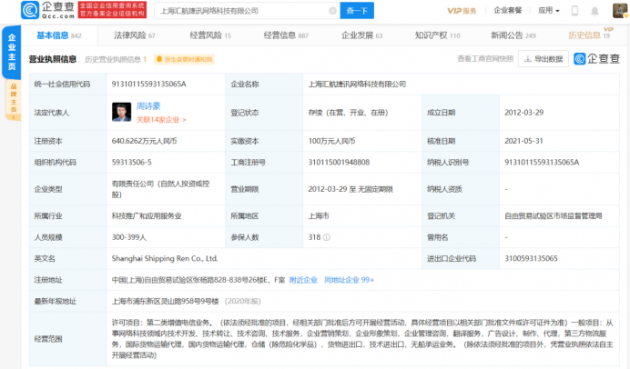Click the legal representative's photo
Screen dimensions: 630x369
121,112
